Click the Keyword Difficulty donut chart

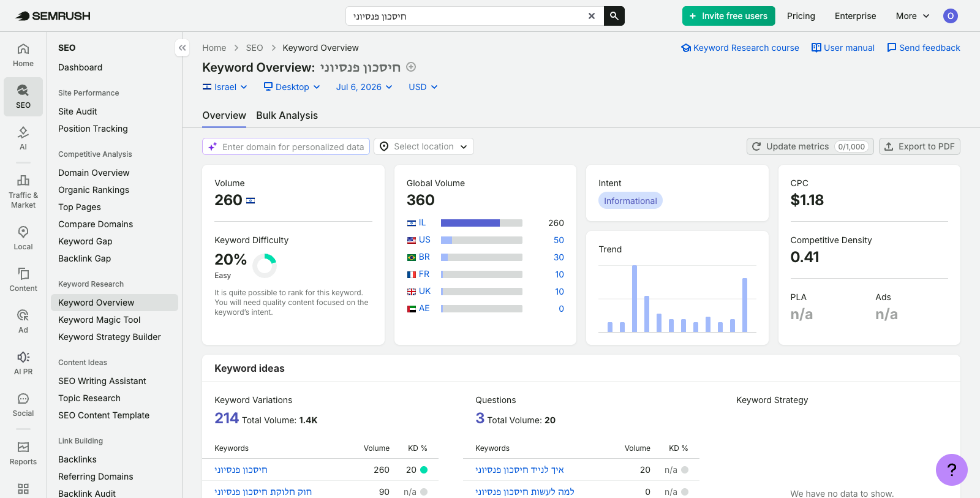(x=265, y=266)
